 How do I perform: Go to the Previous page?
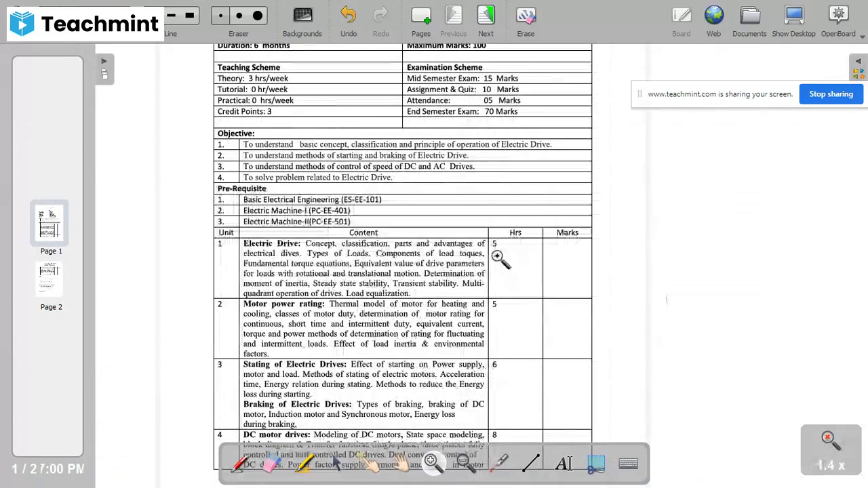pos(454,22)
